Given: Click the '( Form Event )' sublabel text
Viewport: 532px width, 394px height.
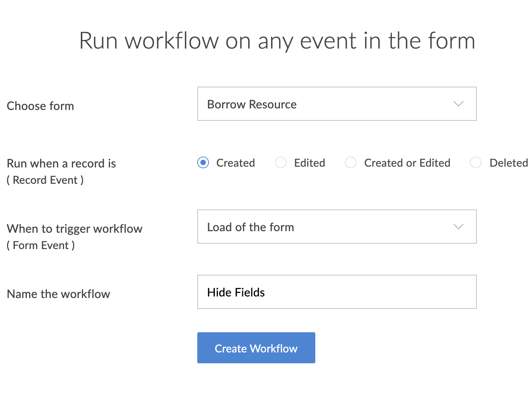Looking at the screenshot, I should point(41,246).
